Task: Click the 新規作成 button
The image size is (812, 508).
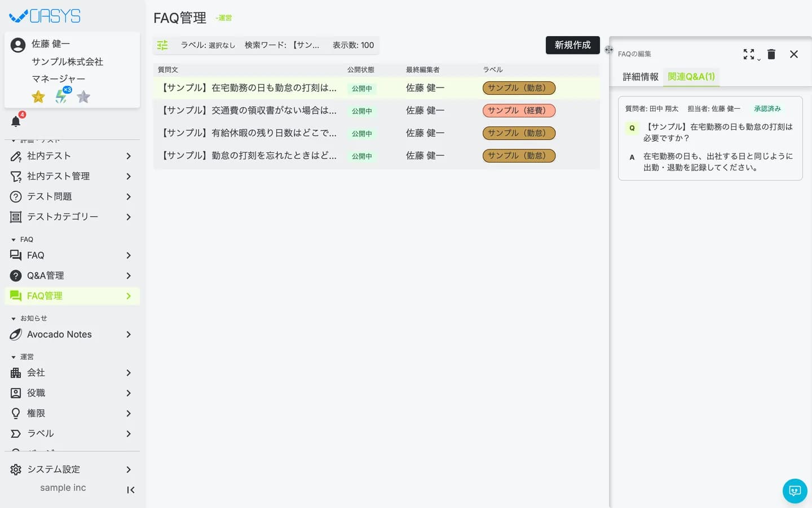Action: pyautogui.click(x=572, y=45)
